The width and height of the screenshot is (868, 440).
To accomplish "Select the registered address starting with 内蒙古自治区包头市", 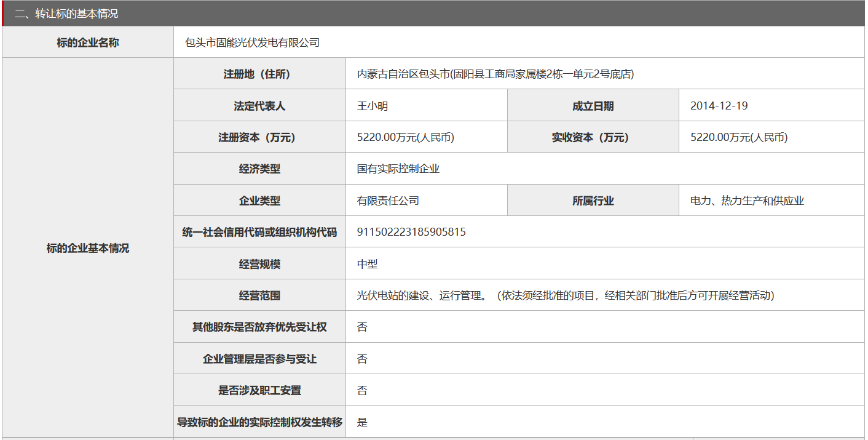I will pos(495,74).
